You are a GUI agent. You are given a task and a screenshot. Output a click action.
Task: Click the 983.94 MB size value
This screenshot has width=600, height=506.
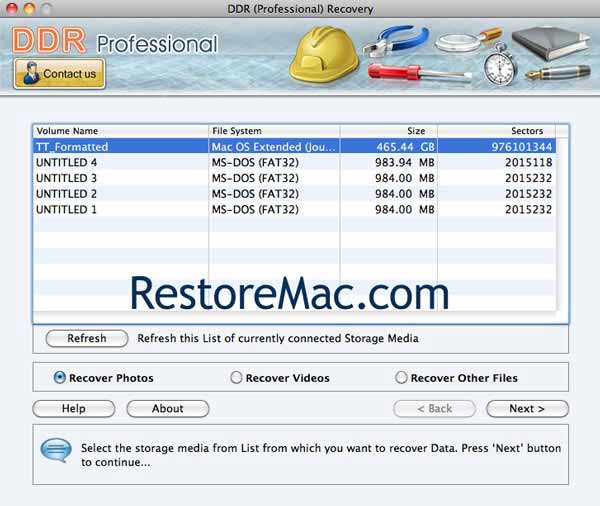point(404,162)
